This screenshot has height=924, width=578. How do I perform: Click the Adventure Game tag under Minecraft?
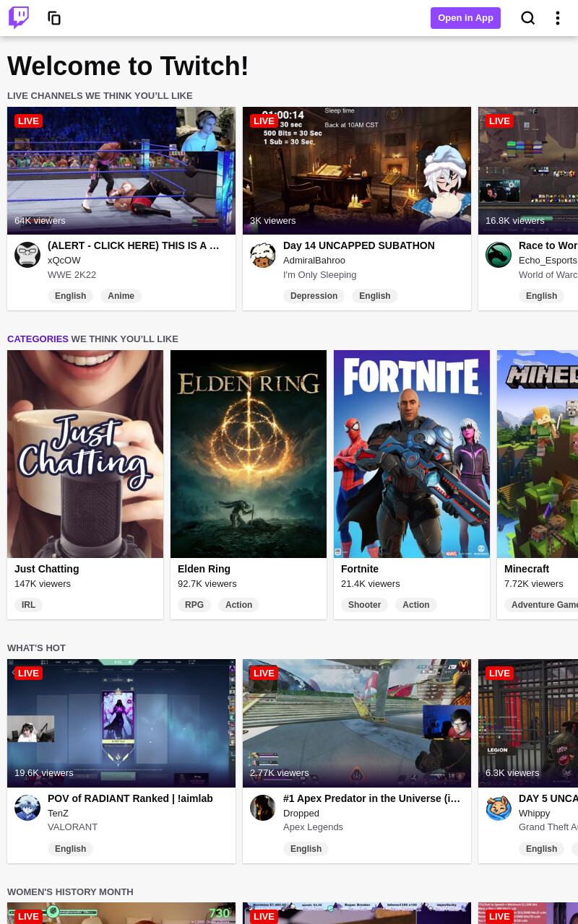pos(541,605)
